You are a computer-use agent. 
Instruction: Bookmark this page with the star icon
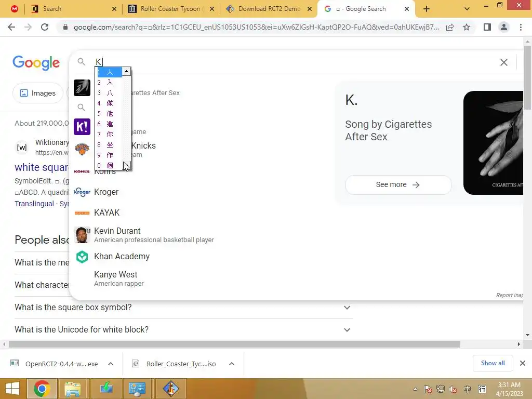(x=467, y=27)
